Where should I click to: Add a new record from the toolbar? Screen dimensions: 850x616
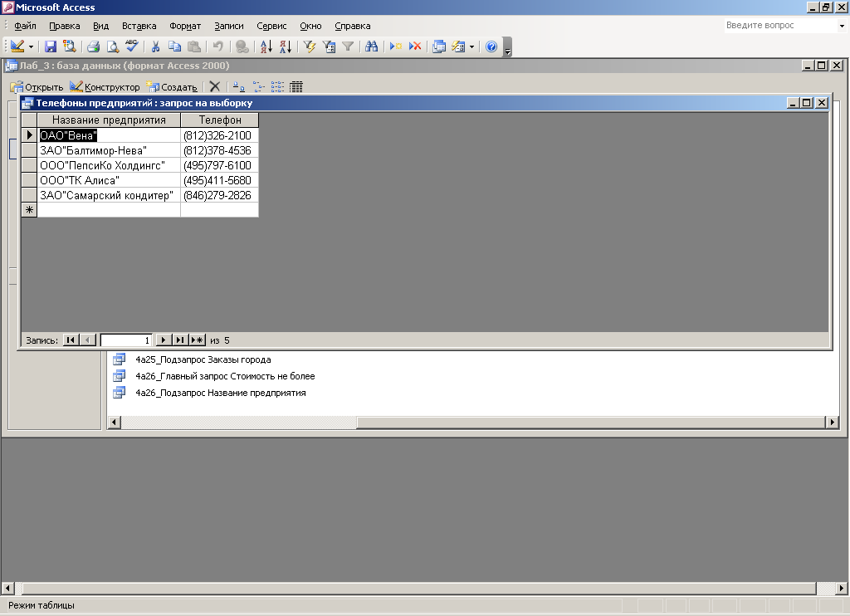click(x=396, y=46)
